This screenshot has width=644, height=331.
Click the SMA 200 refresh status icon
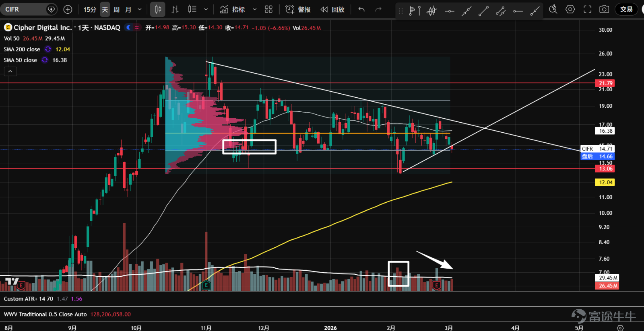(x=48, y=49)
